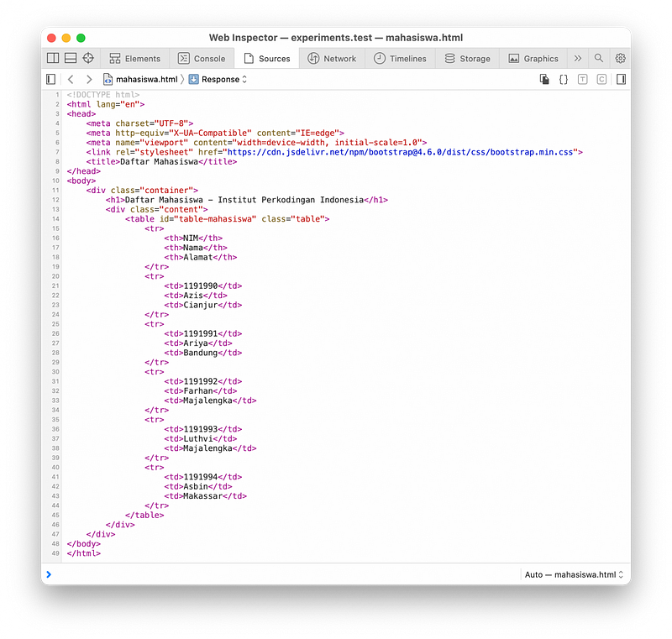Toggle code coverage C button

click(601, 80)
